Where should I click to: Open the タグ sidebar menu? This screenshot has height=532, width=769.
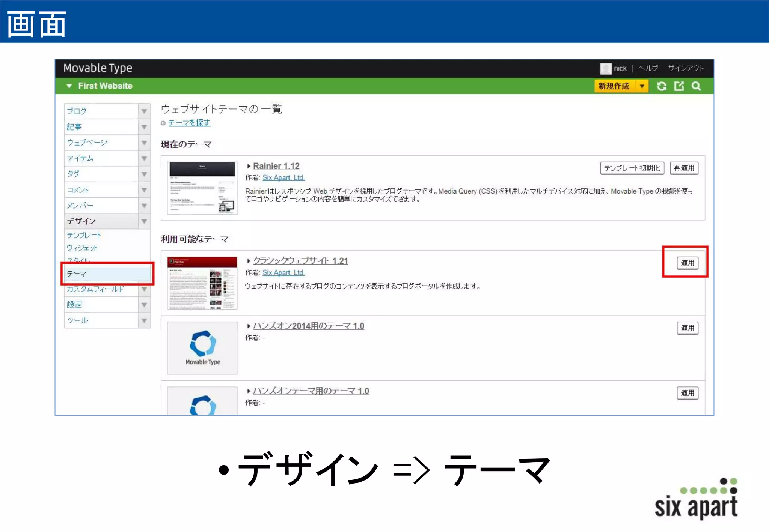[x=101, y=174]
